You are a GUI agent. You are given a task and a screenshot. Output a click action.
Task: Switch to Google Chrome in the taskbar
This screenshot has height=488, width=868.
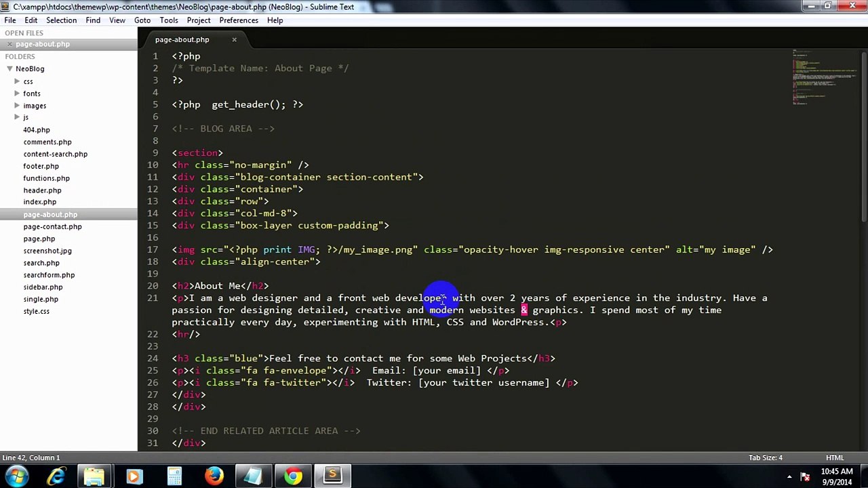pos(293,476)
